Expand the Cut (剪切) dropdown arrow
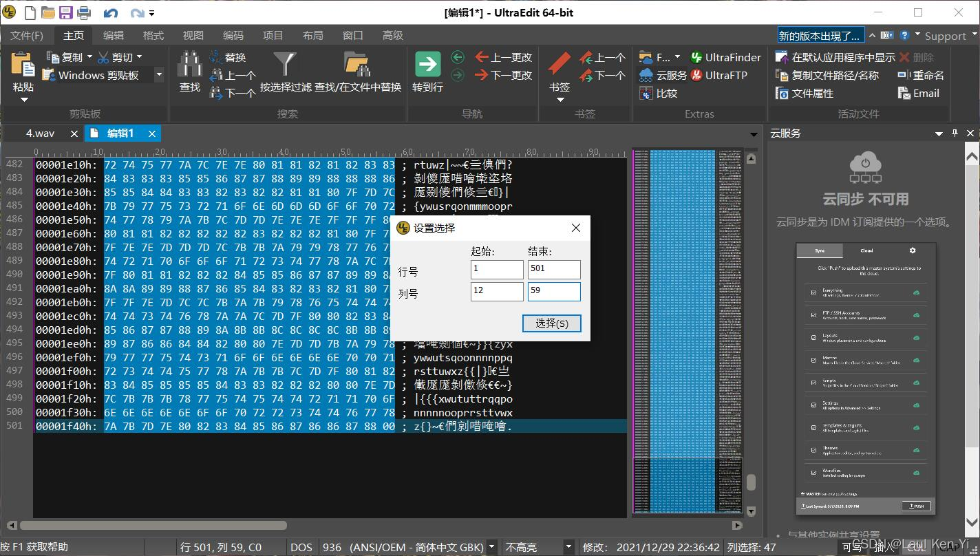Screen dimensions: 980x556 coord(139,57)
